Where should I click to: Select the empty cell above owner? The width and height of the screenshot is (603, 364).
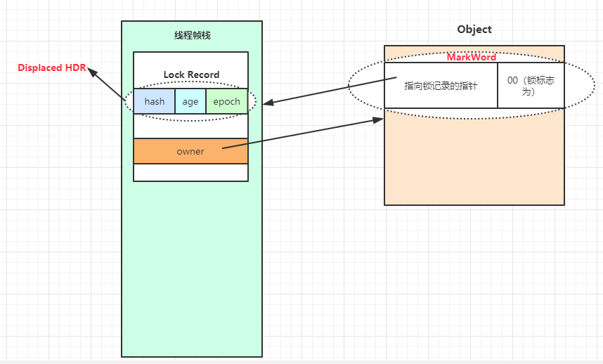[190, 126]
